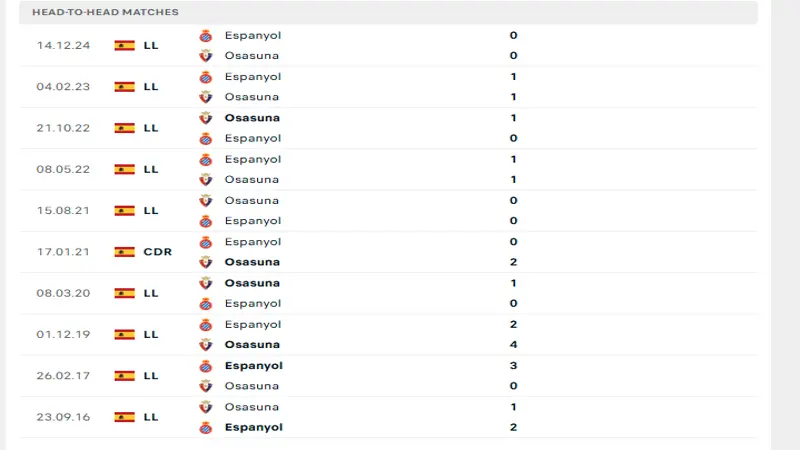Image resolution: width=800 pixels, height=450 pixels.
Task: Open the match dated 23.09.16
Action: point(63,417)
